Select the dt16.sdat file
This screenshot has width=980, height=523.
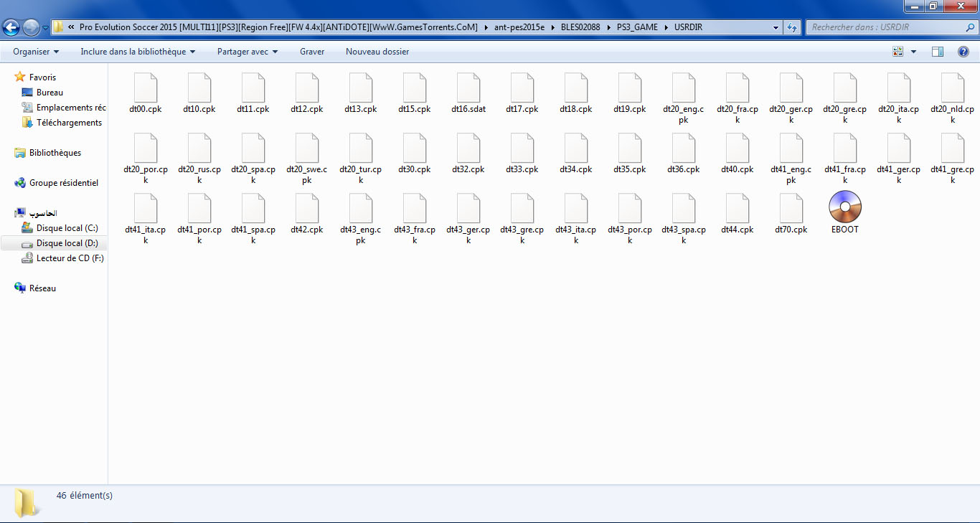(468, 88)
